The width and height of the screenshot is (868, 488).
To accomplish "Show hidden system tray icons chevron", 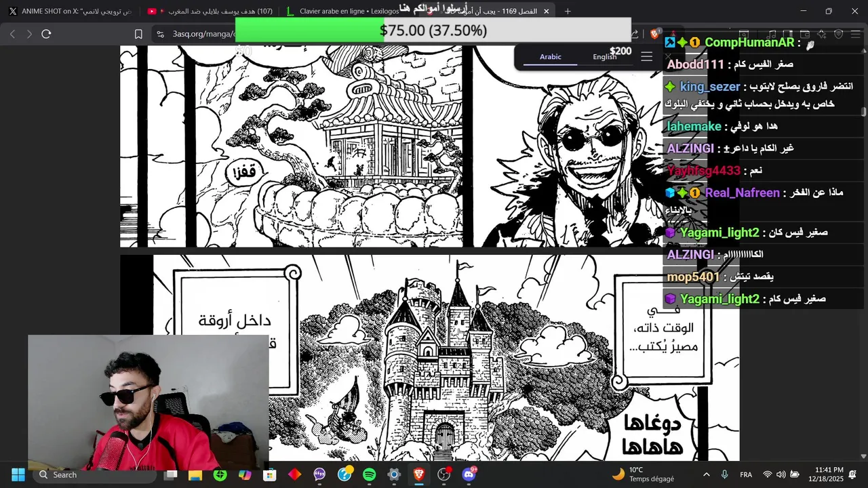I will pyautogui.click(x=707, y=474).
